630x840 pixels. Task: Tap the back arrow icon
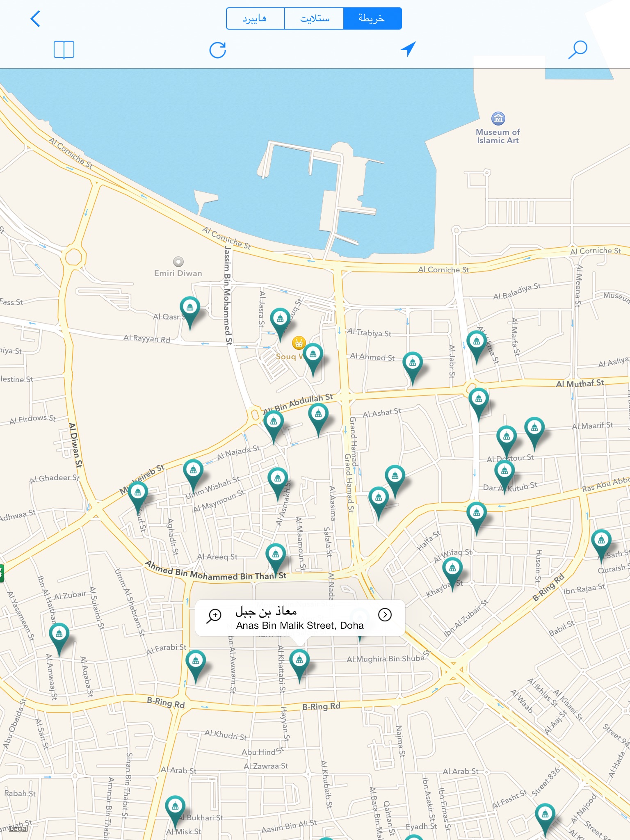point(36,19)
